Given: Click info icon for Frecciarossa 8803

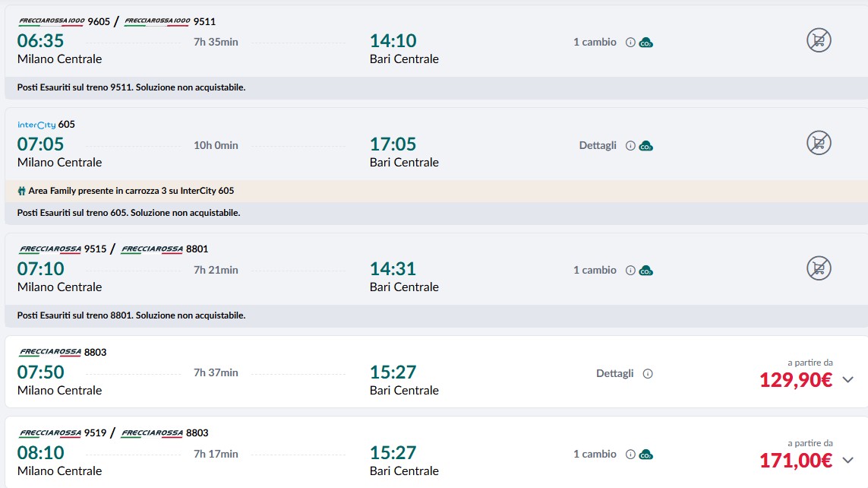Looking at the screenshot, I should [x=648, y=374].
